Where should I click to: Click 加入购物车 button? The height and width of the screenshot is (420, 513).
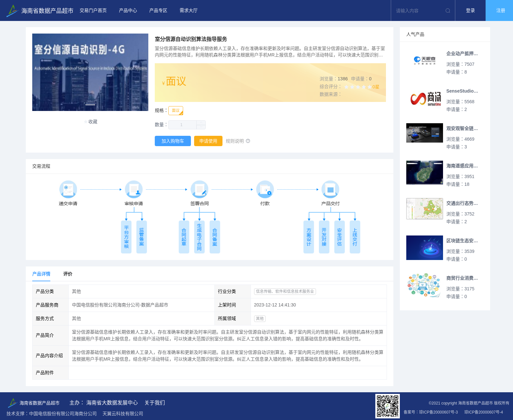click(x=173, y=141)
